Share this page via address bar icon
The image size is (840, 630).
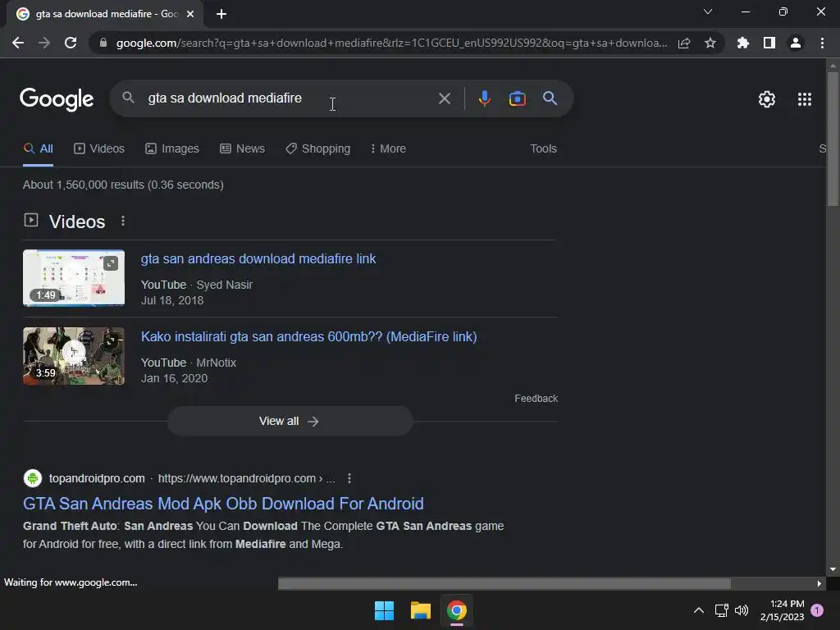(x=684, y=43)
